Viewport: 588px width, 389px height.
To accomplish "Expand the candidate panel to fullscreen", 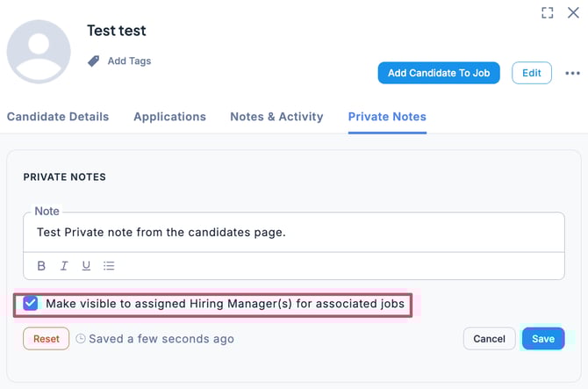I will tap(548, 12).
